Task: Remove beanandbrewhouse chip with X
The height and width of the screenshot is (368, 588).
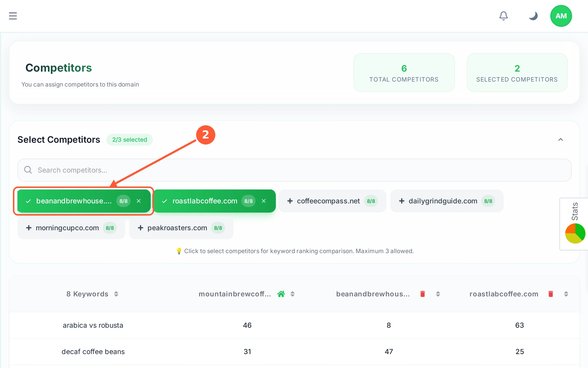Action: tap(139, 201)
